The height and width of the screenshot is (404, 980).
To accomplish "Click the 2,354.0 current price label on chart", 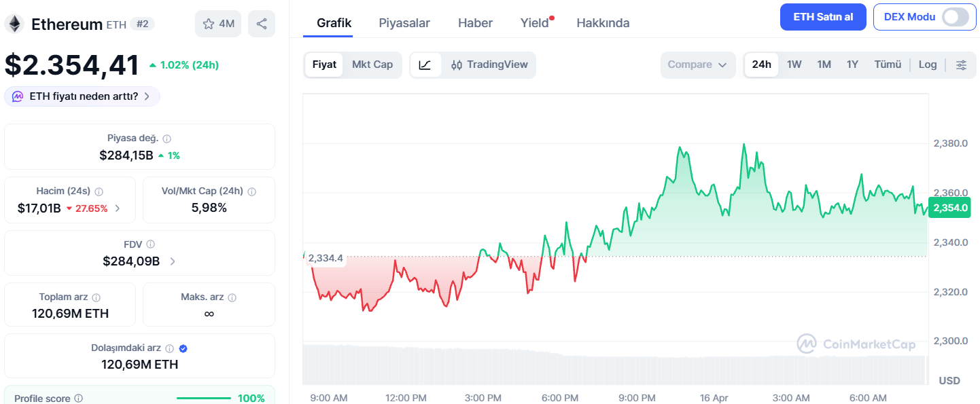I will tap(950, 208).
